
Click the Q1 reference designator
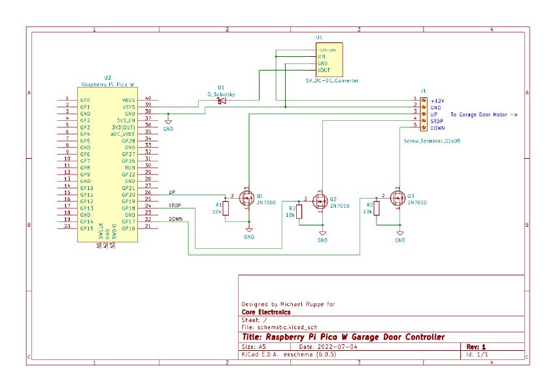pos(260,195)
